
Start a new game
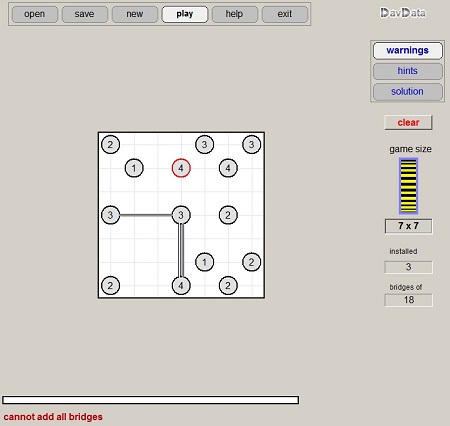(x=135, y=14)
